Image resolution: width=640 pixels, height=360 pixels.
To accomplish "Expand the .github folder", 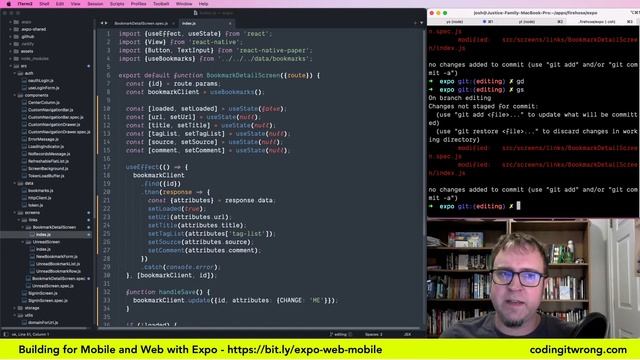I will pos(10,37).
